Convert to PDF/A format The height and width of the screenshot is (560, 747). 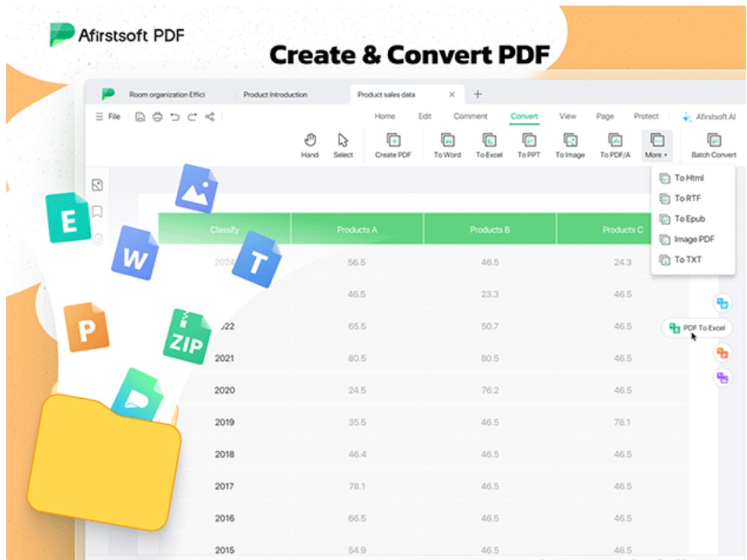[615, 145]
